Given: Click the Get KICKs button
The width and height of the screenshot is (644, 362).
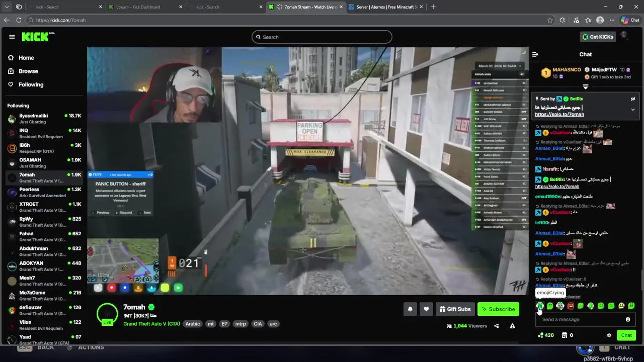Looking at the screenshot, I should coord(598,37).
